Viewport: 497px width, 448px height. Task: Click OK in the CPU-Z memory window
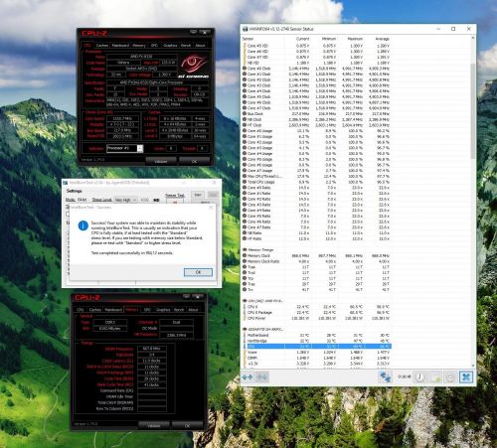coord(187,425)
